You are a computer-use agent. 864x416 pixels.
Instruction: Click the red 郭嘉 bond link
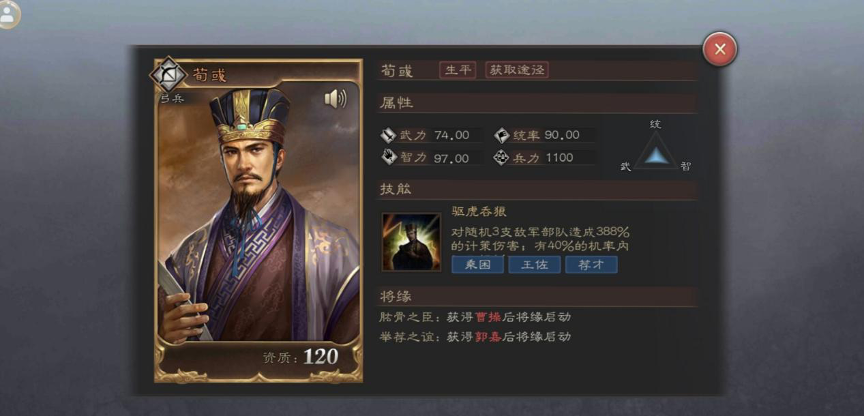click(x=488, y=337)
